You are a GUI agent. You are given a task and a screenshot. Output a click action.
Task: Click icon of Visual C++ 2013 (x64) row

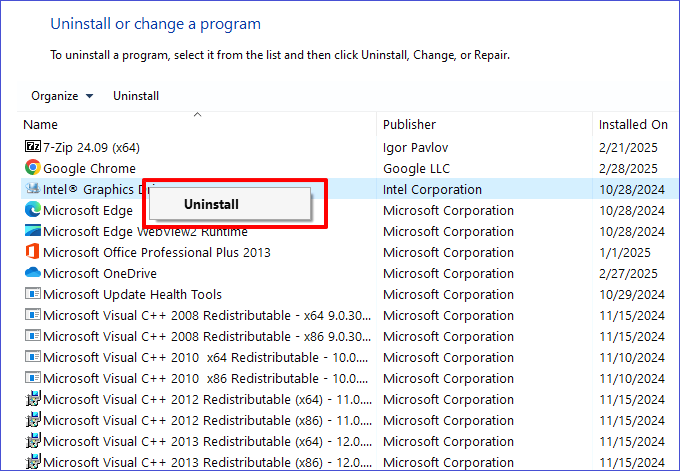(x=33, y=441)
